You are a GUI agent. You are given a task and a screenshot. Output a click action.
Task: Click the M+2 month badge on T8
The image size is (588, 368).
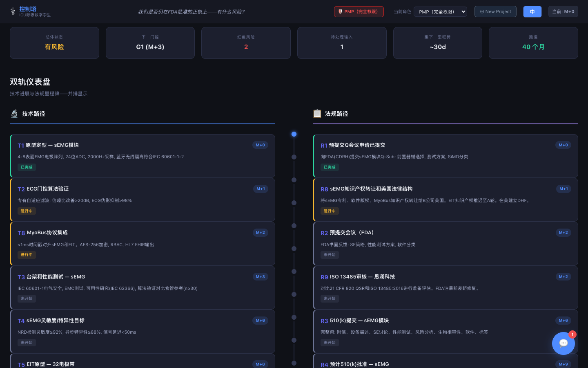[261, 233]
